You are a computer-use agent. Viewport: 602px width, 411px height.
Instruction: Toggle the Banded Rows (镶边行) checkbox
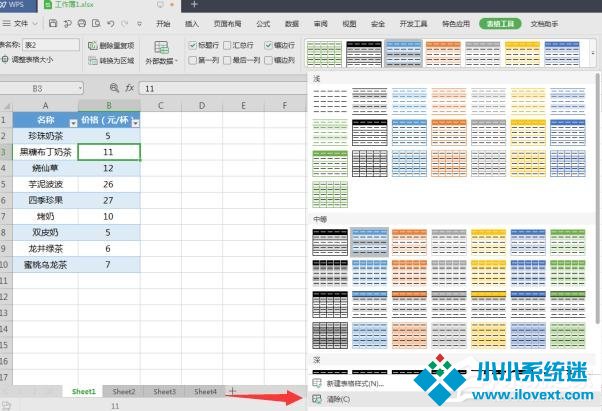click(x=267, y=45)
